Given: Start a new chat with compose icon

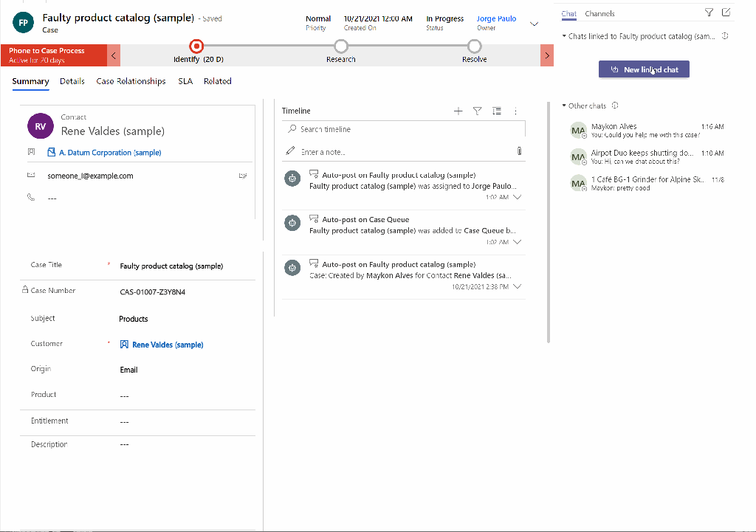Looking at the screenshot, I should click(726, 12).
